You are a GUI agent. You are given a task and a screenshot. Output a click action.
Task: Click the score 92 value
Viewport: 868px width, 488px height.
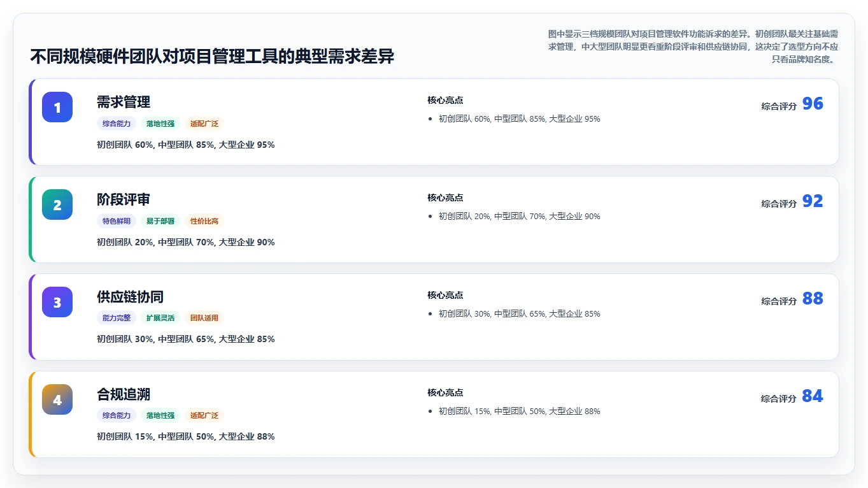click(813, 201)
